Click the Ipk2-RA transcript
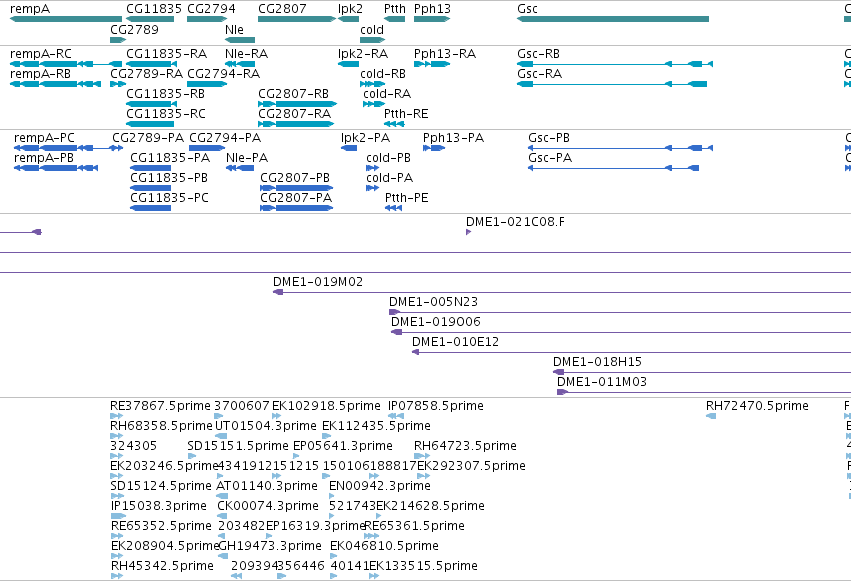Screen dimensions: 851x581 [x=348, y=64]
